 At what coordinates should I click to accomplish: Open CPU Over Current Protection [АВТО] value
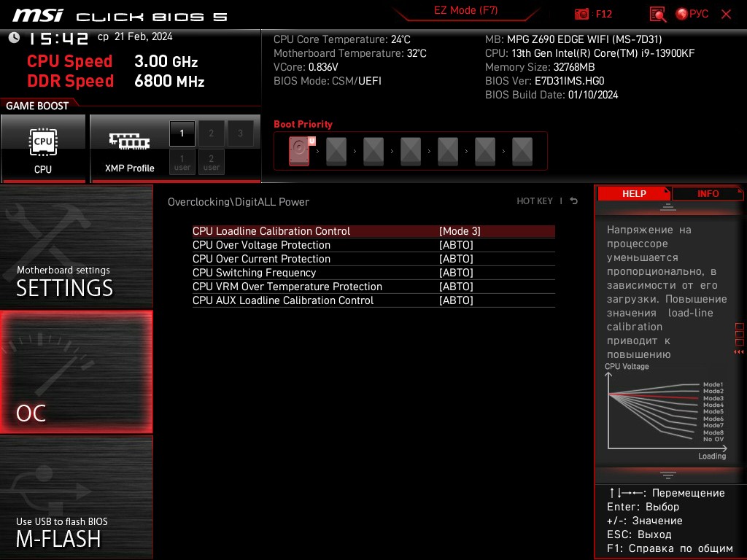pyautogui.click(x=456, y=259)
